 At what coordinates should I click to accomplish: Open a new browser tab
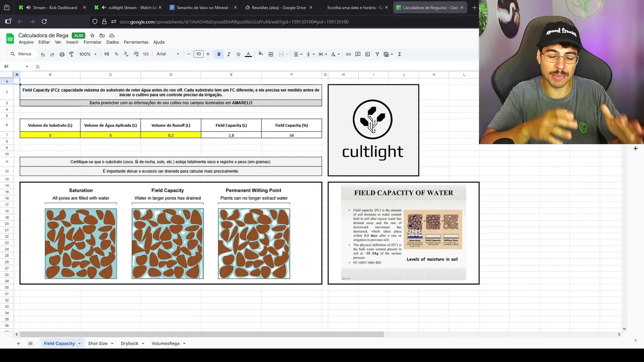pos(474,8)
